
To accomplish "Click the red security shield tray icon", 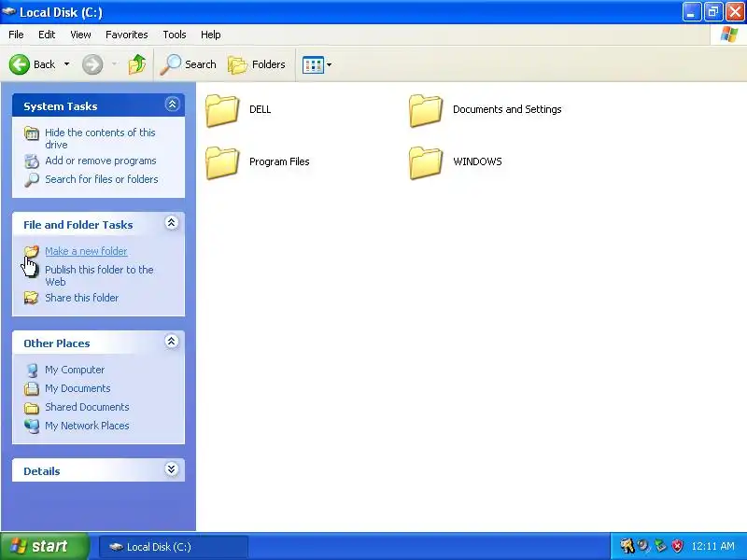I will coord(677,546).
